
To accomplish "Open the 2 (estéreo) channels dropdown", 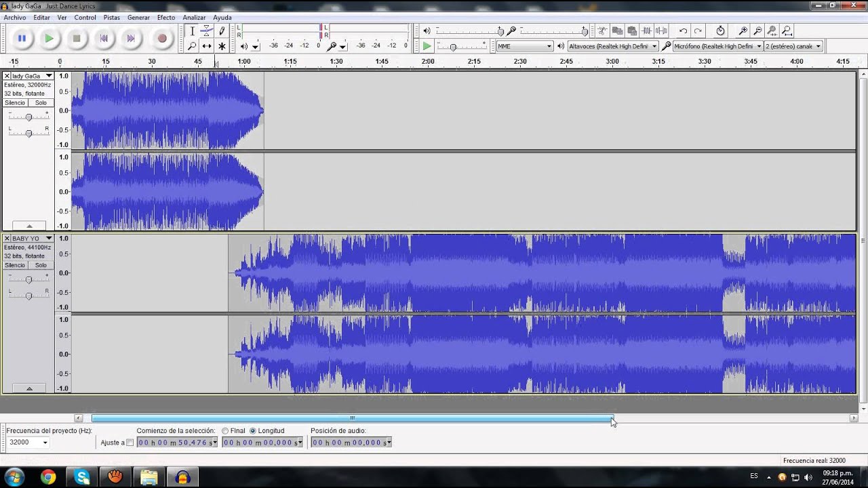I will pos(793,46).
